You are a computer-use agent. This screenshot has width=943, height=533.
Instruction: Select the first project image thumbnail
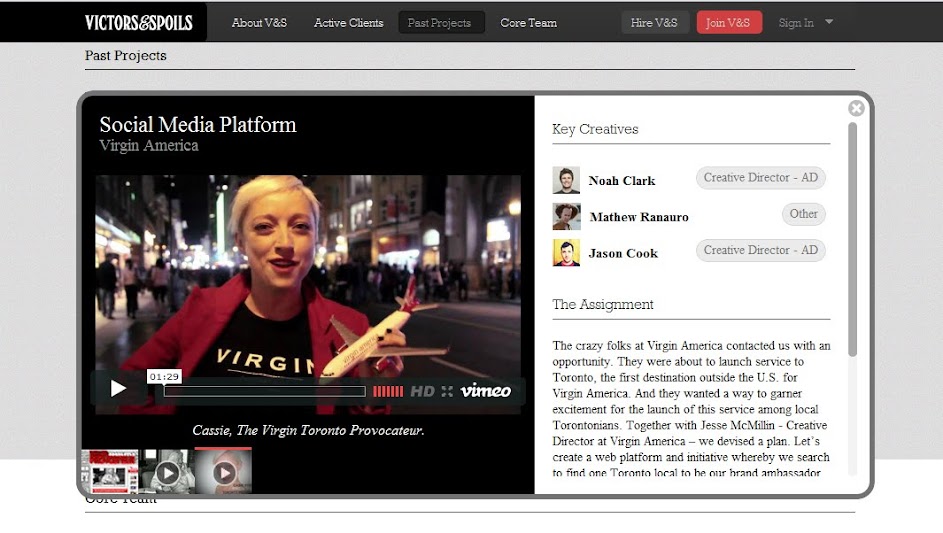(x=109, y=472)
